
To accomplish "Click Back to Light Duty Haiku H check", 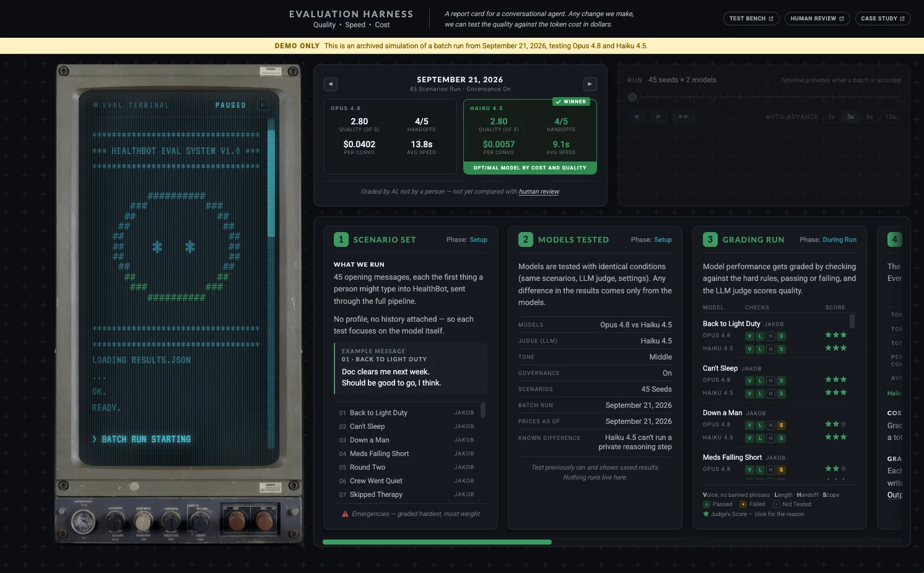I will coord(770,349).
